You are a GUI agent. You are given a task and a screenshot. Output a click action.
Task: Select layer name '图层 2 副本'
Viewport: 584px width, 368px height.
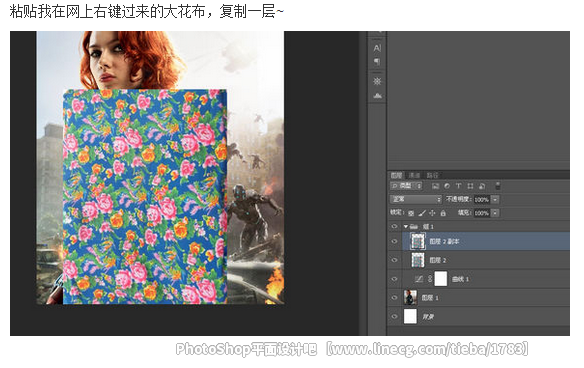(x=444, y=242)
